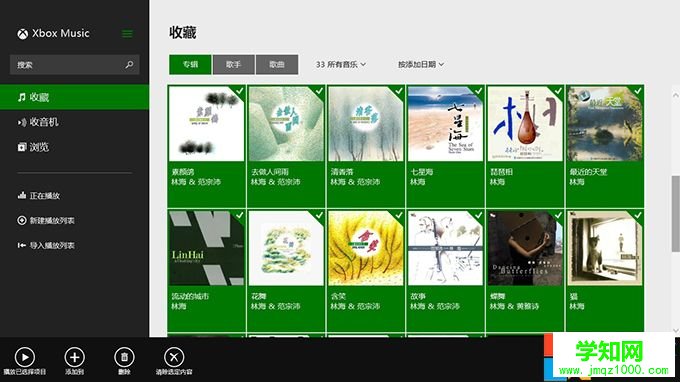The image size is (680, 382).
Task: Click the magnifier search icon
Action: [x=129, y=65]
